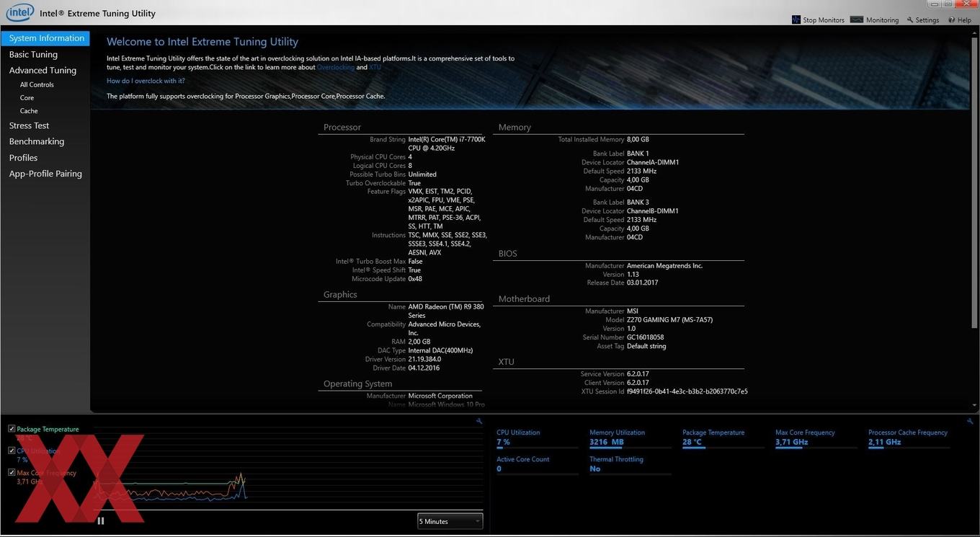This screenshot has width=980, height=537.
Task: Click the Intel logo icon
Action: pyautogui.click(x=20, y=12)
